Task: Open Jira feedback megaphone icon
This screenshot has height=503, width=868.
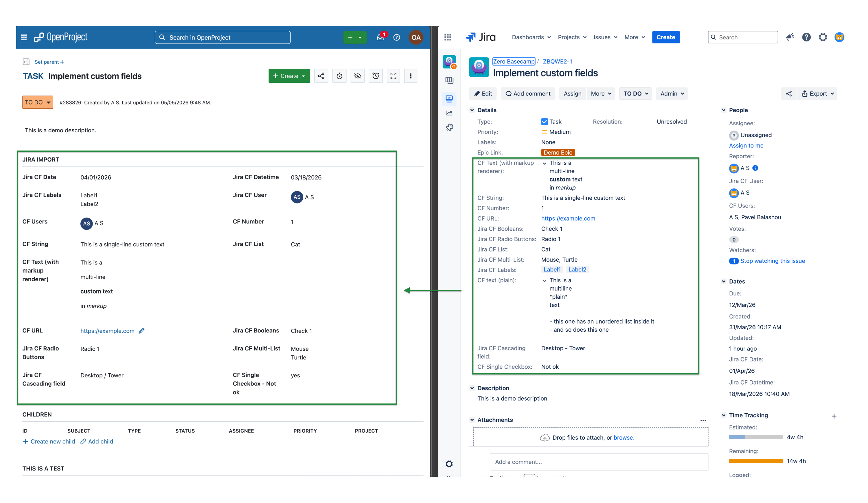Action: click(790, 37)
